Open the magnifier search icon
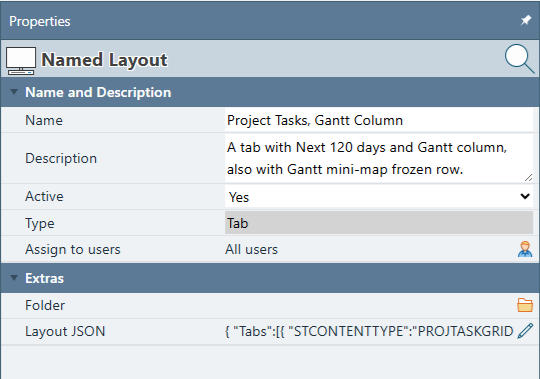540x379 pixels. (x=519, y=59)
